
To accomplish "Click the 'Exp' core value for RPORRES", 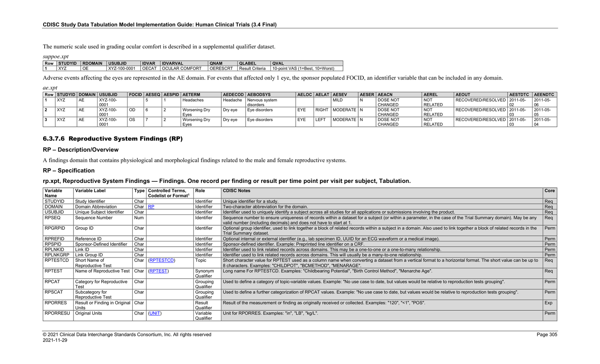I will click(x=548, y=303).
